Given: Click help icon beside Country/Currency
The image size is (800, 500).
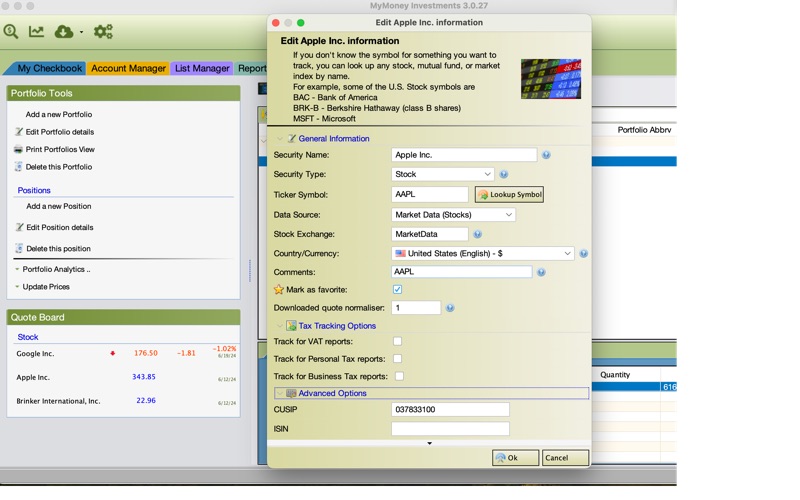Looking at the screenshot, I should [583, 253].
